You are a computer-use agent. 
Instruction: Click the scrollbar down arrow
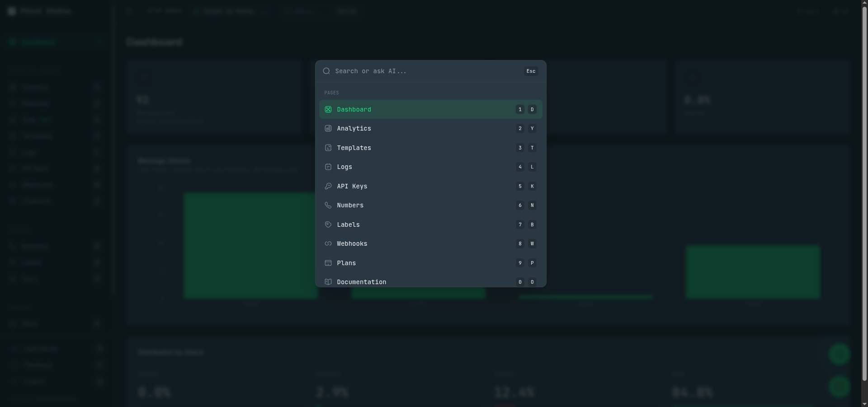click(x=864, y=404)
